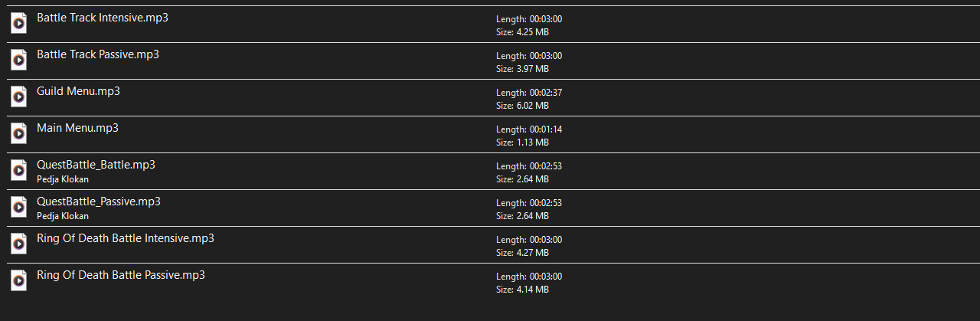
Task: Click Pedja Klokan under QuestBattle_Passive.mp3
Action: coord(63,216)
